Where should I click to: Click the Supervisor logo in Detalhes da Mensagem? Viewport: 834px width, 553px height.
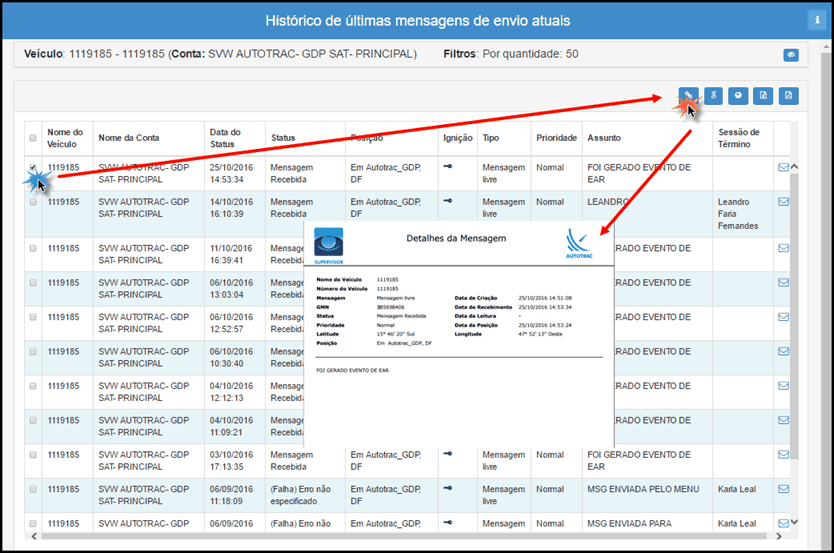click(x=328, y=246)
